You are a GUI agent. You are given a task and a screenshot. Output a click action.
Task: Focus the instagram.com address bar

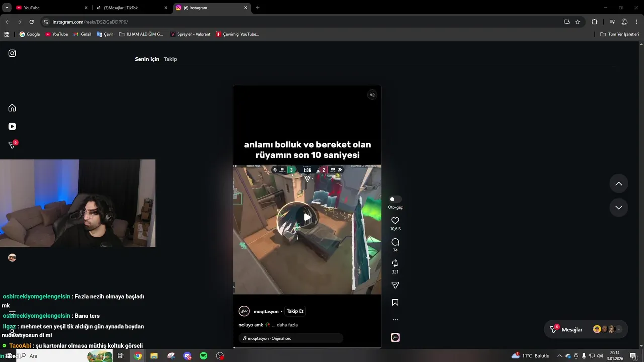tap(302, 22)
